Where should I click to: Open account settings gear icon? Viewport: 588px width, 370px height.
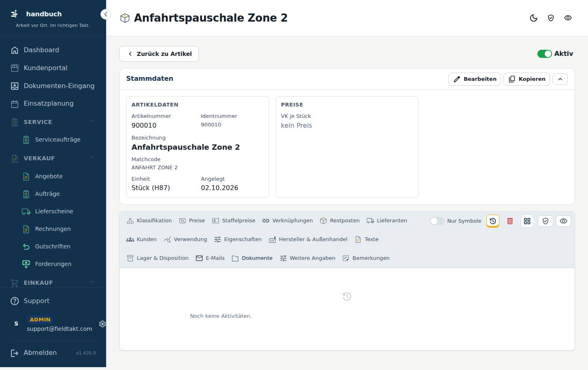coord(102,324)
